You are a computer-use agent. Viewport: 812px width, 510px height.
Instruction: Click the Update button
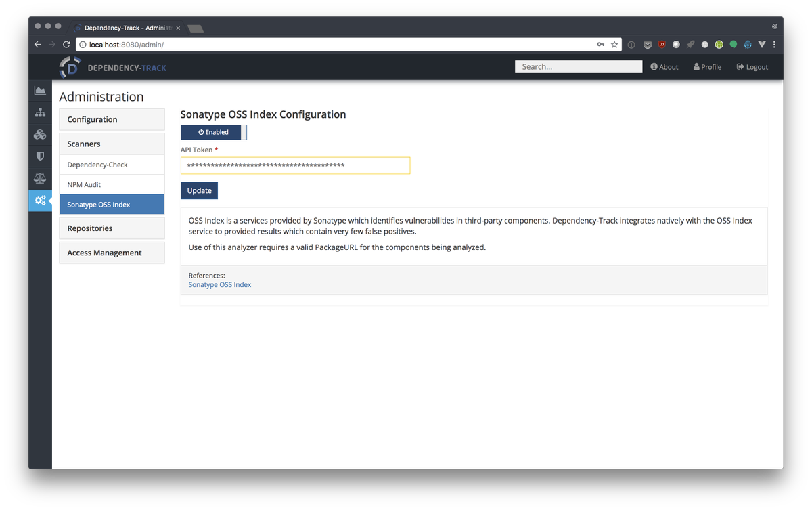199,190
